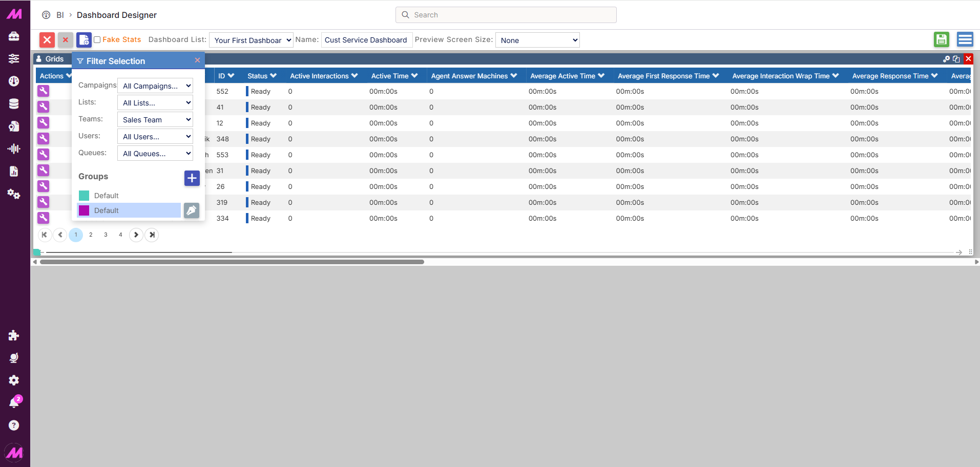
Task: Click the wrench action icon beside ID 348
Action: point(44,139)
